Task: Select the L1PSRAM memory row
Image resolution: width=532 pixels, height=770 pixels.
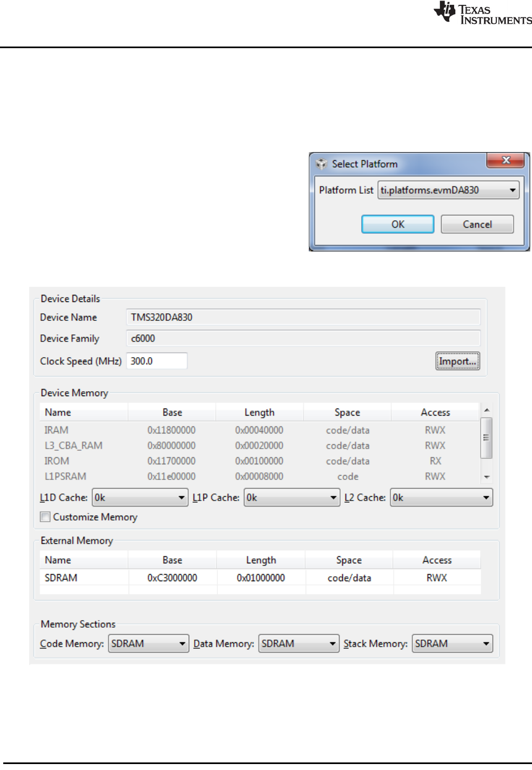Action: click(260, 476)
